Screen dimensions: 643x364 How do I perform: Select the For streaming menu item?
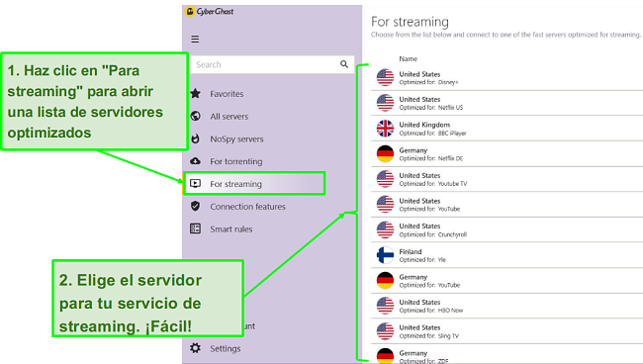254,184
